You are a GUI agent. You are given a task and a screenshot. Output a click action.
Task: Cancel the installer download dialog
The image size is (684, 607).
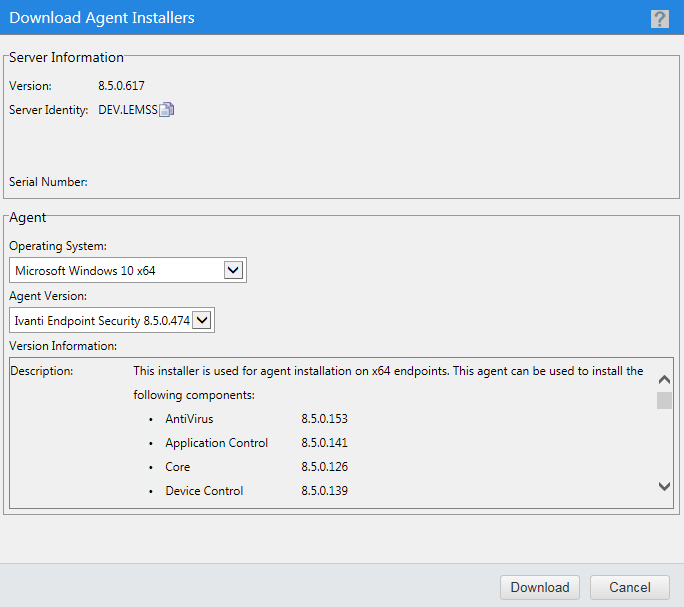click(629, 587)
